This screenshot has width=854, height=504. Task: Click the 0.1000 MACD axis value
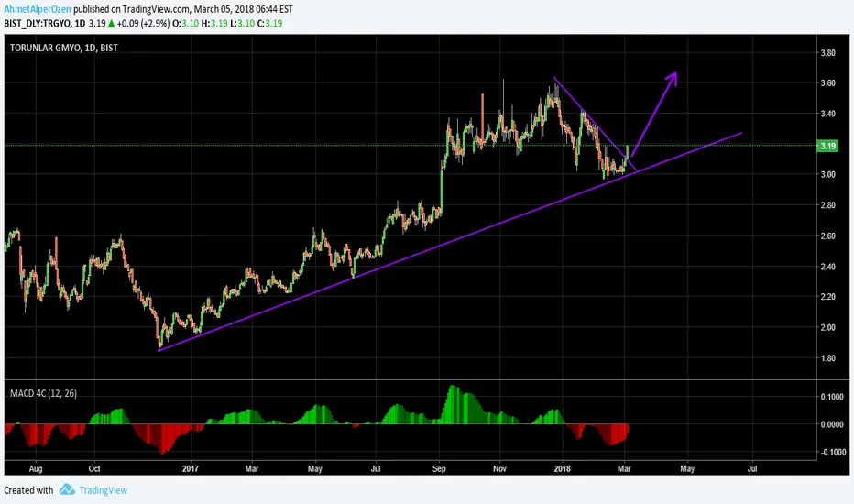pos(832,397)
